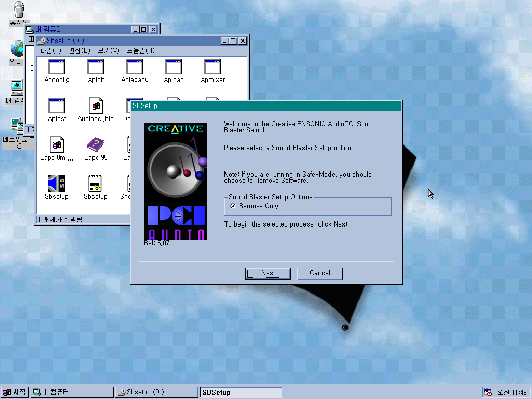
Task: Switch to Sbsetup (D:) taskbar button
Action: pos(156,392)
